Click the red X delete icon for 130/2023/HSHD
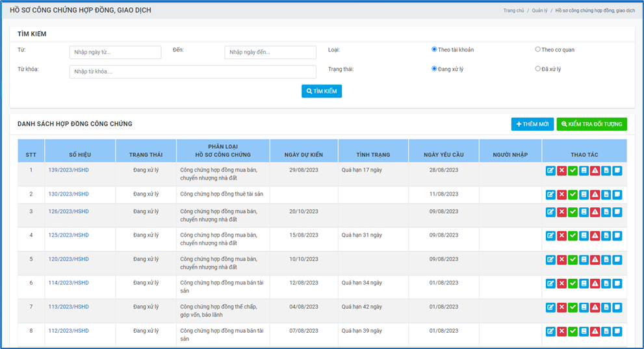This screenshot has width=644, height=349. pyautogui.click(x=561, y=194)
